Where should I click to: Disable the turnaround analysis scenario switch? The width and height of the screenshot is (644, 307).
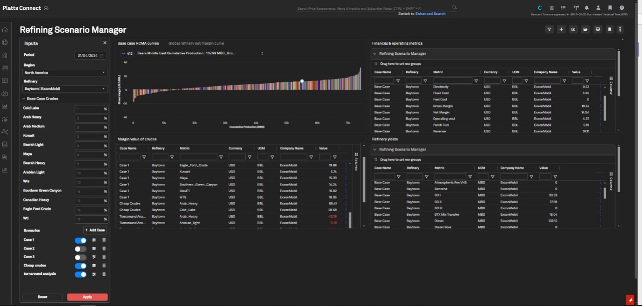80,274
